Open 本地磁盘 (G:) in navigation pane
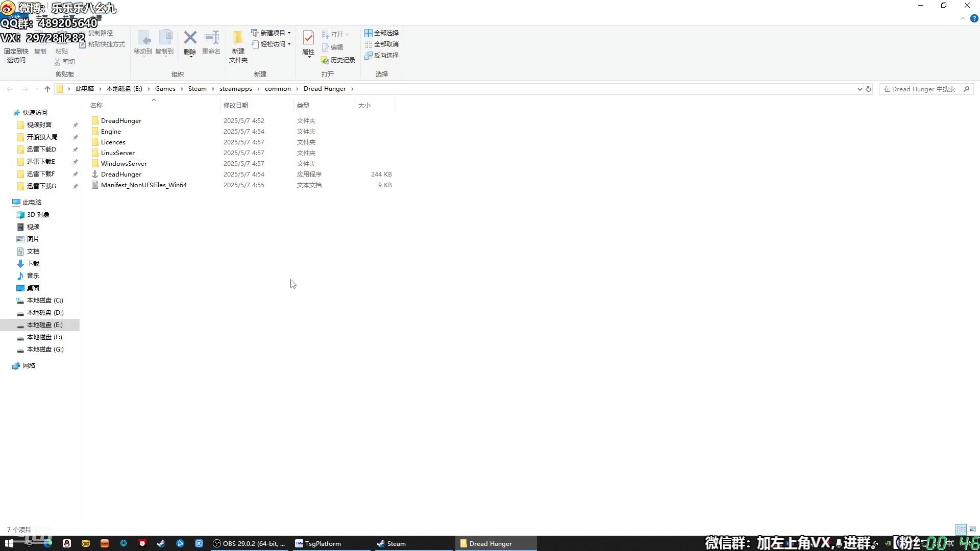Viewport: 980px width, 551px height. (45, 349)
